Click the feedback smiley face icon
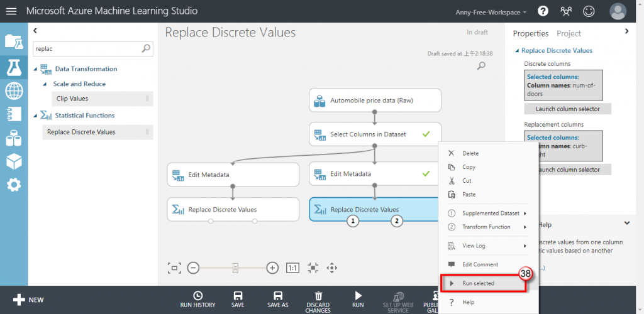 click(589, 11)
